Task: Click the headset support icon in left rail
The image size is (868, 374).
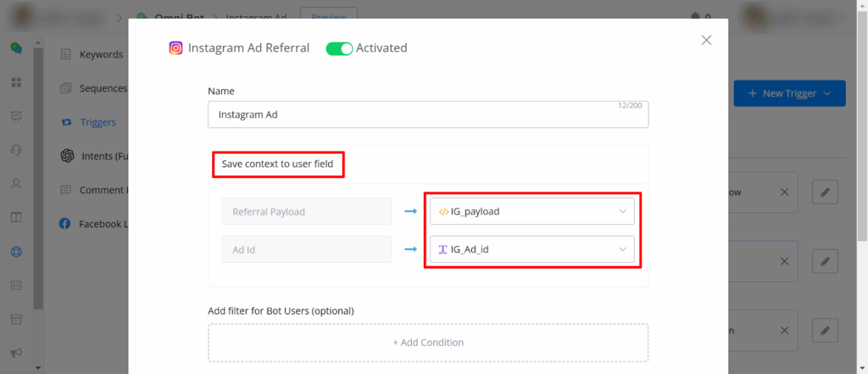Action: [15, 150]
